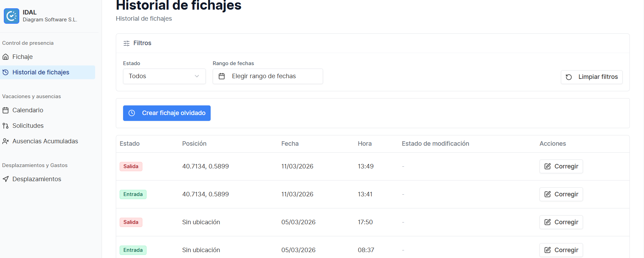Viewport: 644px width, 258px height.
Task: Click Corregir for the 17:50 Salida
Action: pyautogui.click(x=561, y=222)
